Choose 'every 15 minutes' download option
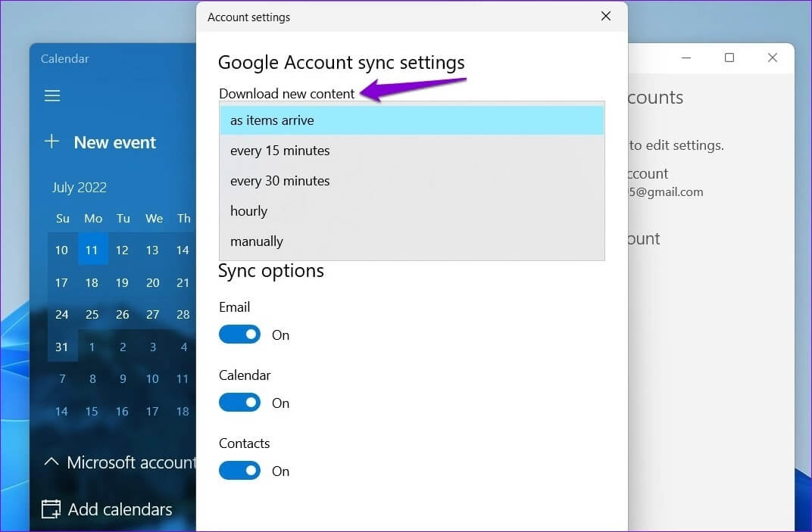The image size is (812, 532). [412, 151]
